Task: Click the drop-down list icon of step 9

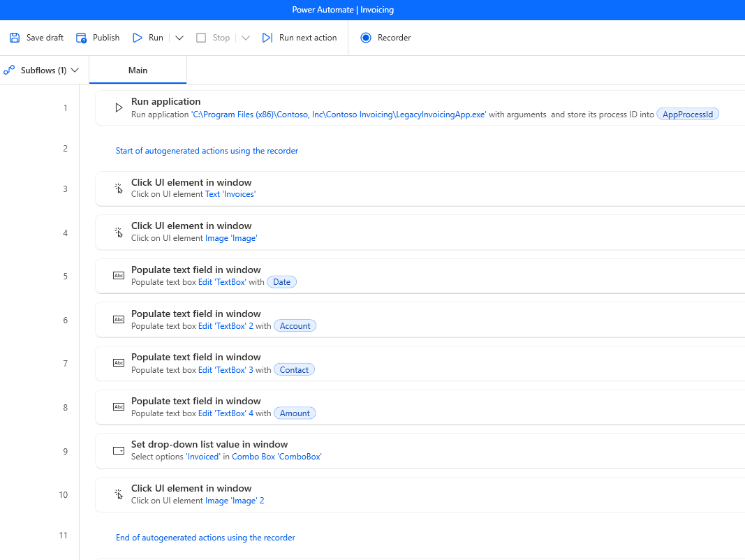Action: [118, 451]
